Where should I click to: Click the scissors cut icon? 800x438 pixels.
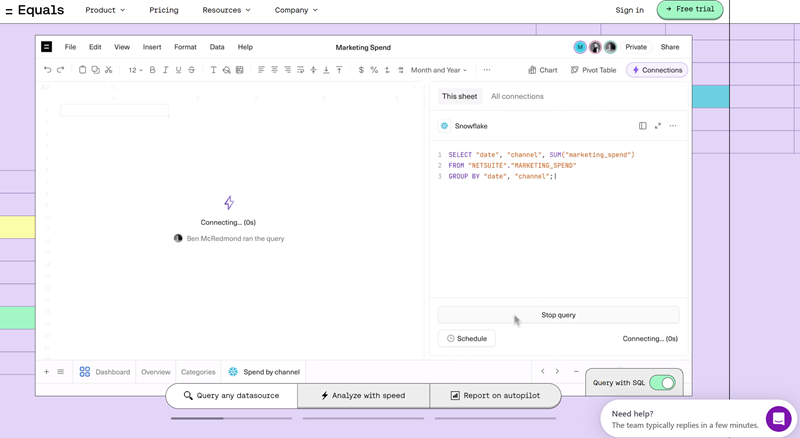tap(108, 70)
